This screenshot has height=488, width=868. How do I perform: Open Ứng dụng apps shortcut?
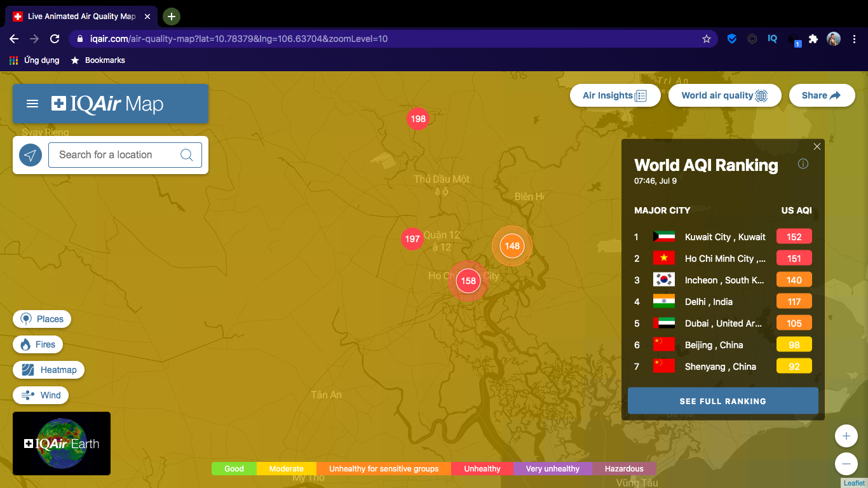click(x=34, y=60)
